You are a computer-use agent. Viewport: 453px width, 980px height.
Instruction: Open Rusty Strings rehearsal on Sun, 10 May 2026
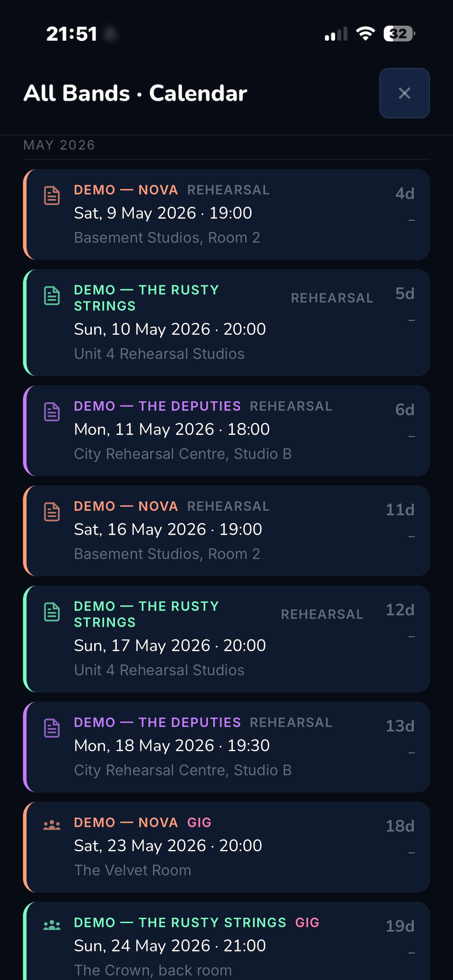point(226,323)
